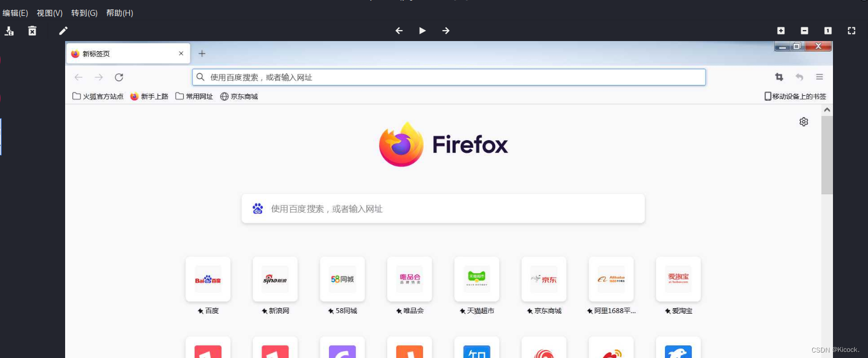Open the 新手上路 bookmark
Viewport: 868px width, 358px height.
(x=149, y=96)
